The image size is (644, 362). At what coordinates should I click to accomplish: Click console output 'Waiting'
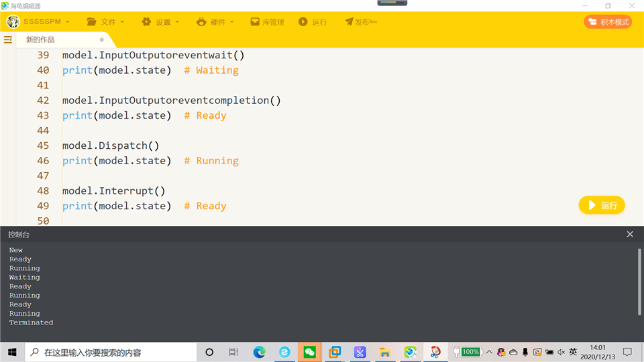coord(25,278)
